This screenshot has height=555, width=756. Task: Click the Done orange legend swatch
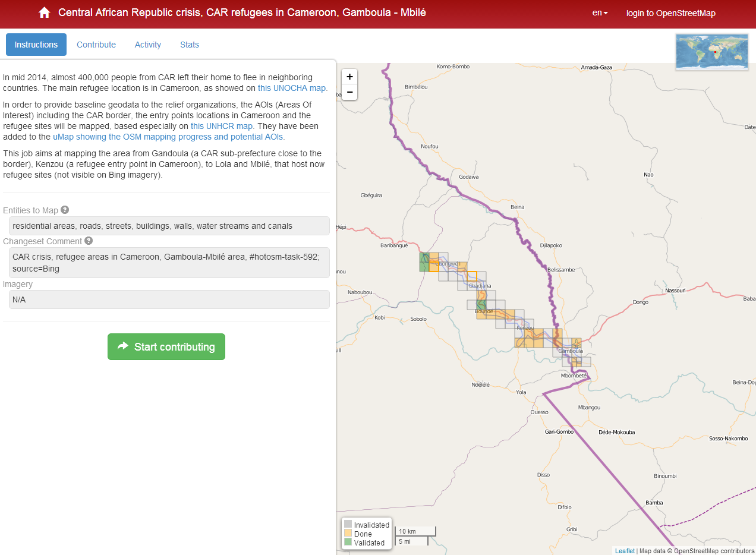coord(348,533)
